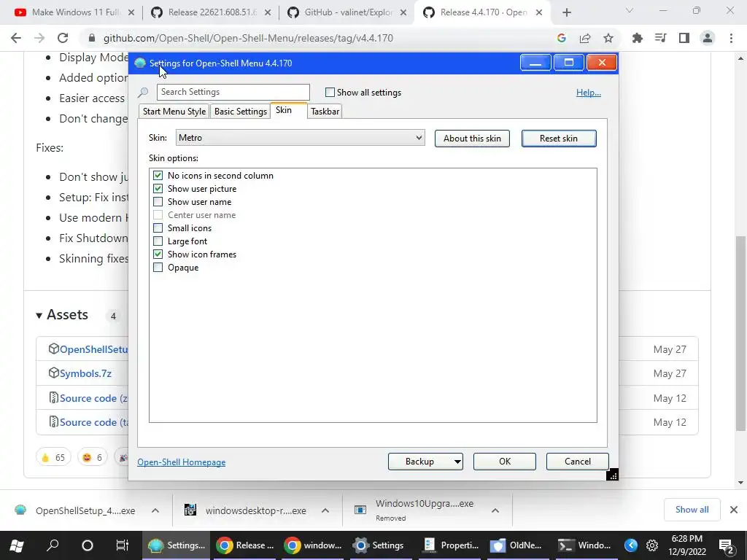Open the Skin dropdown showing Metro

[x=300, y=138]
